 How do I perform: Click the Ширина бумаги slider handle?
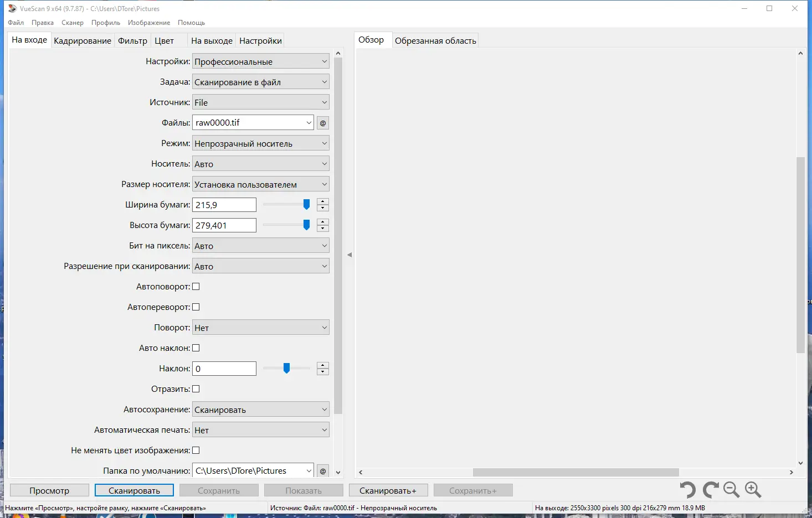306,205
